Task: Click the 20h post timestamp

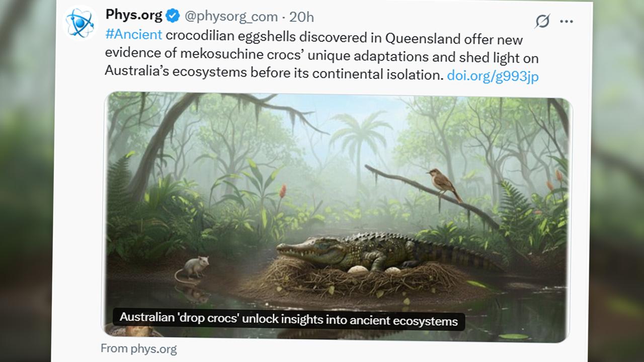Action: tap(302, 17)
